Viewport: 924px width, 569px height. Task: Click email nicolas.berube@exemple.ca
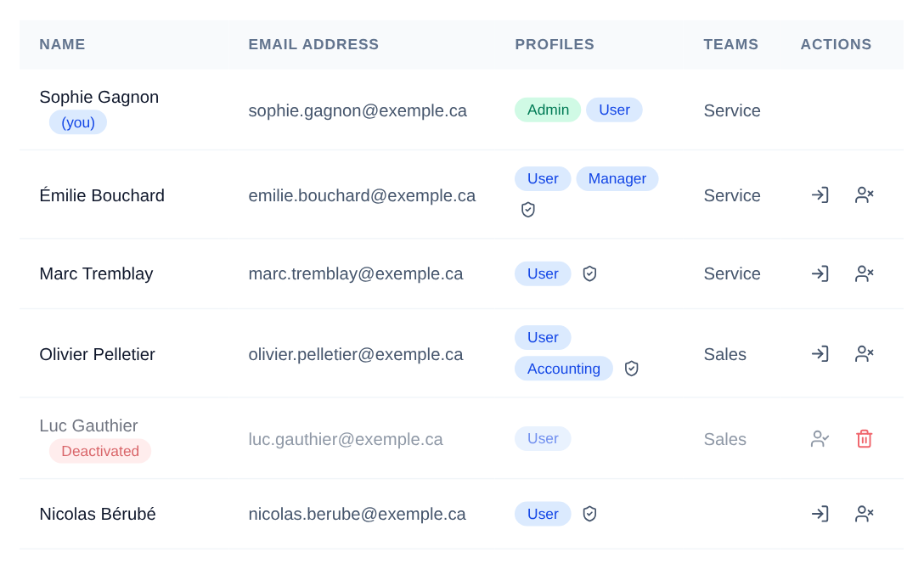[x=357, y=514]
